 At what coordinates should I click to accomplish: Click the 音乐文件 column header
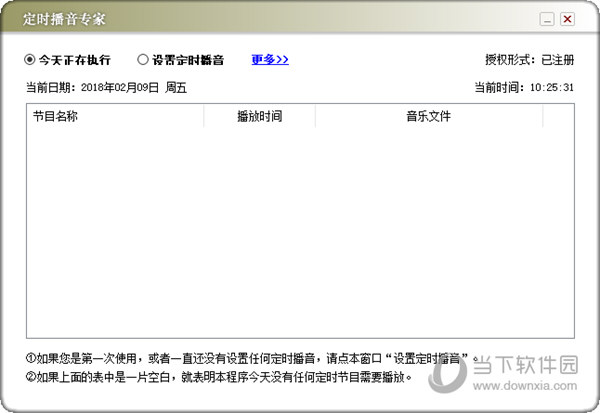(428, 117)
